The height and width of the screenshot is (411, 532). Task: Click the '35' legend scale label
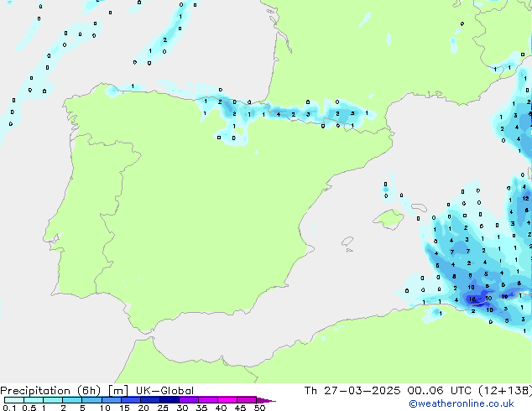click(201, 408)
